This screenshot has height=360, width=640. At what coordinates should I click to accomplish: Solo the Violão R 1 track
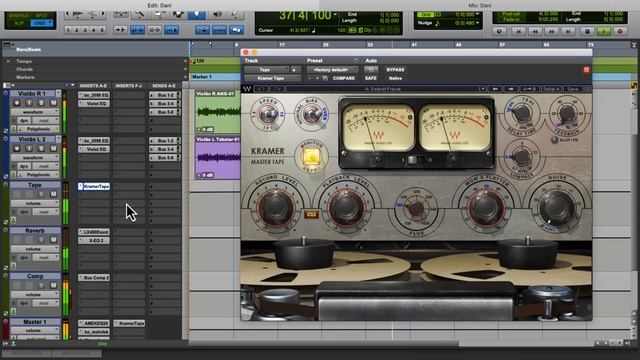click(41, 103)
